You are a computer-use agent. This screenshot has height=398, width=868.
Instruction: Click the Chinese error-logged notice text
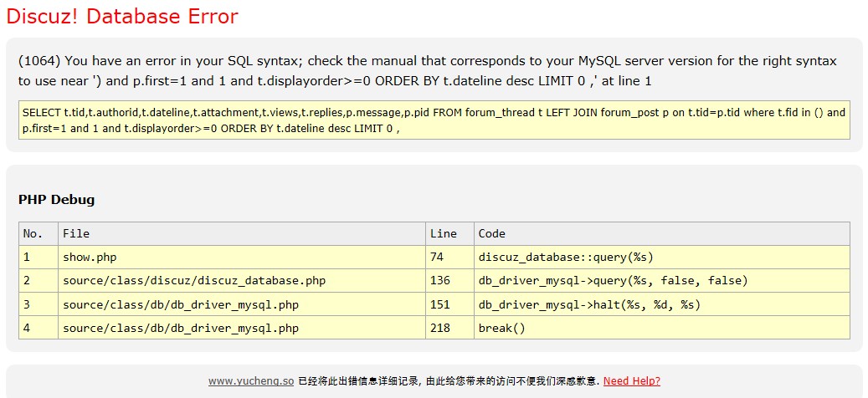pos(449,381)
